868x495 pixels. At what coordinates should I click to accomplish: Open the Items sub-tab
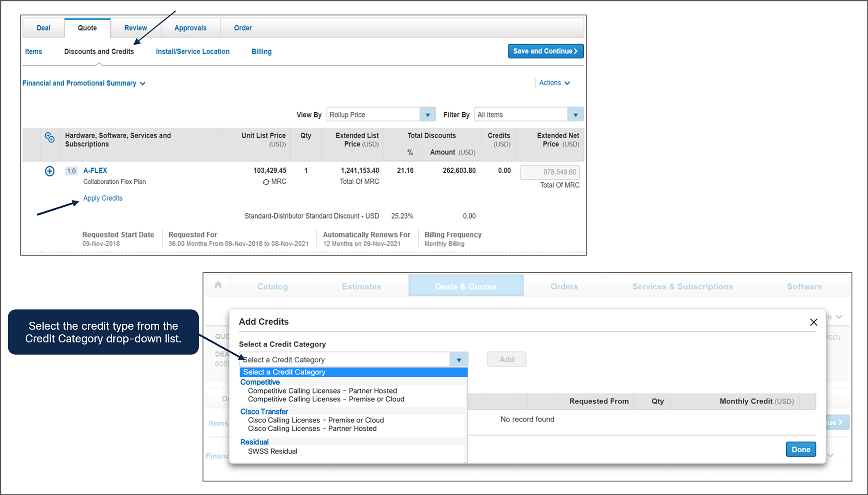point(34,51)
